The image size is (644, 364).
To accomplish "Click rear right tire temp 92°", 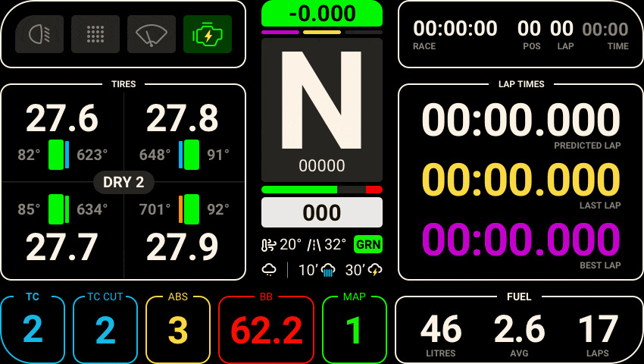I will click(218, 209).
